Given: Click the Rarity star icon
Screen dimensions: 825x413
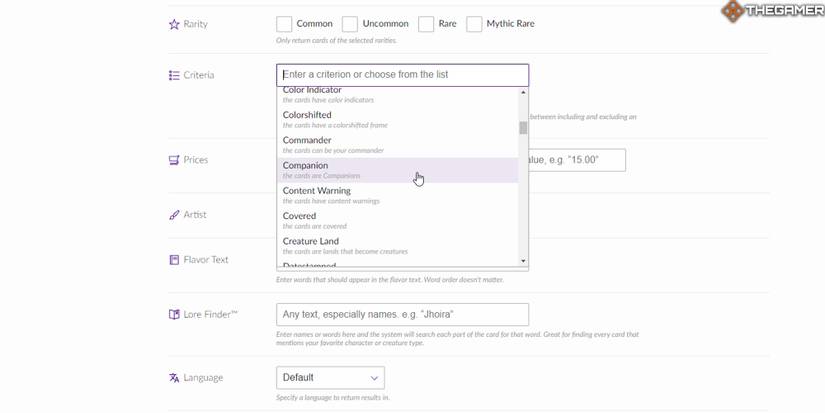Looking at the screenshot, I should pyautogui.click(x=174, y=24).
